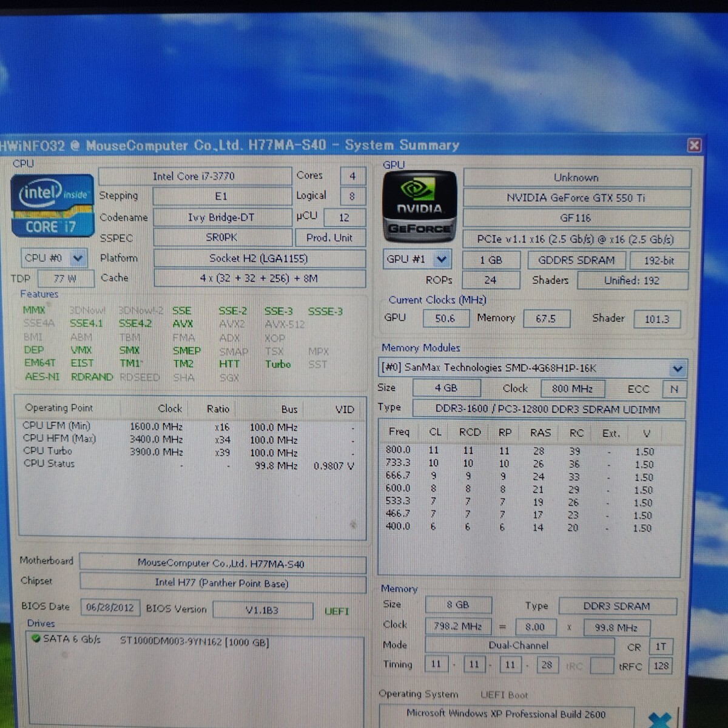Click the motherboard name field

point(221,564)
